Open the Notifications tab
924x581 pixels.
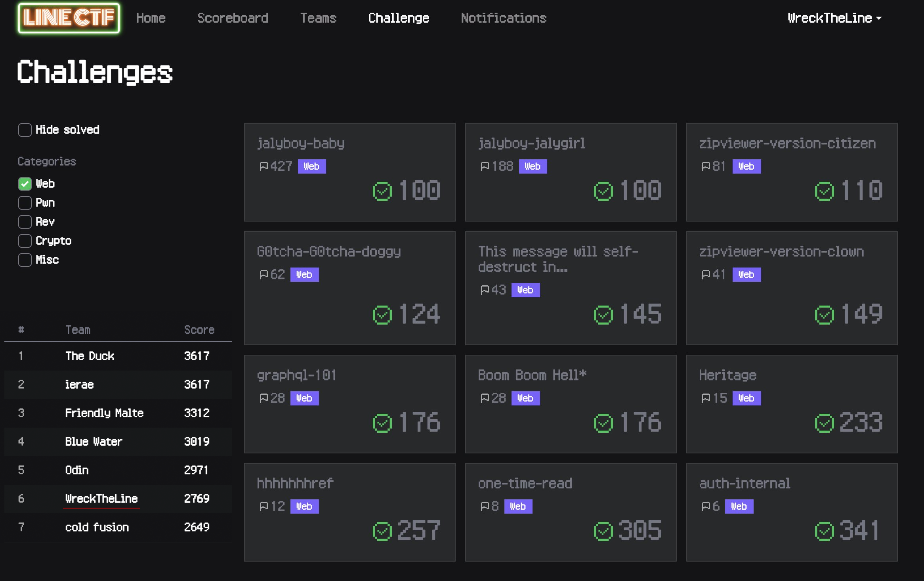point(503,18)
